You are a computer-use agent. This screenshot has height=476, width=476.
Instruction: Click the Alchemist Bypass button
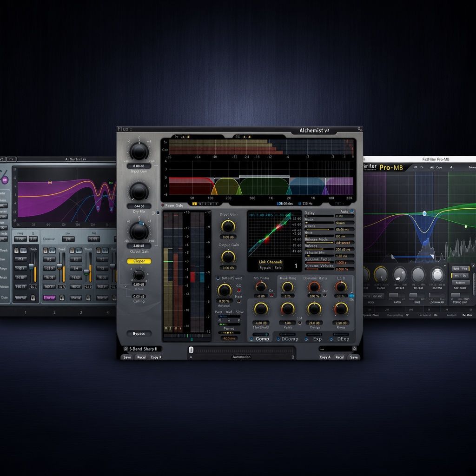point(139,333)
